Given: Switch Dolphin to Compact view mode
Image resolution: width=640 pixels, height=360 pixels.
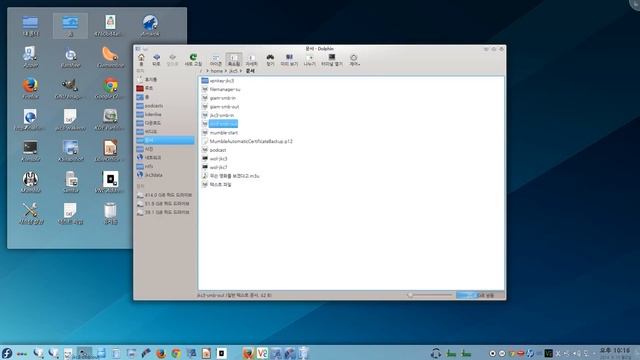Looking at the screenshot, I should [x=233, y=60].
